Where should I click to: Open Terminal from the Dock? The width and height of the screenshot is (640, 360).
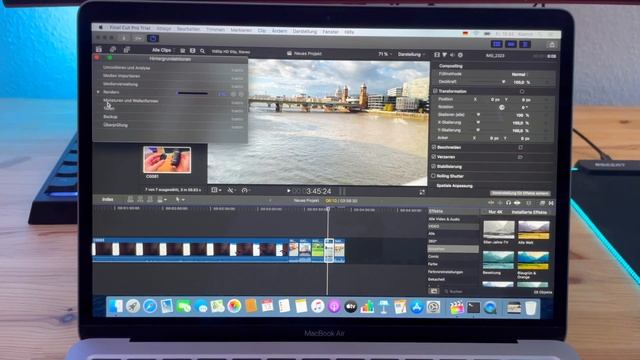point(473,307)
